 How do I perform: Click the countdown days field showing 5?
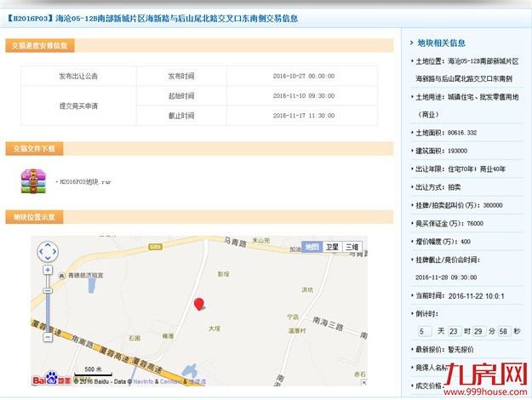click(425, 331)
